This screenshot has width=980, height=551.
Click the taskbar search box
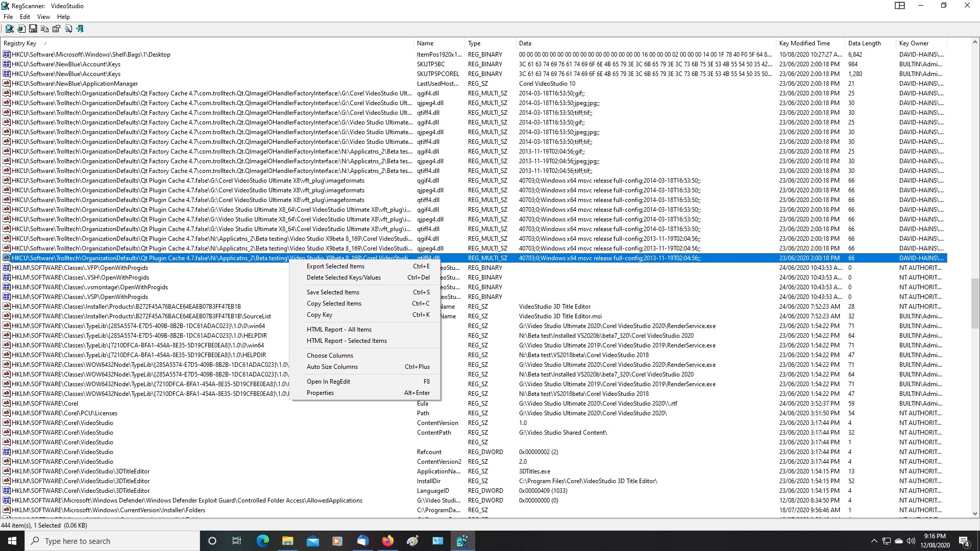tap(112, 541)
